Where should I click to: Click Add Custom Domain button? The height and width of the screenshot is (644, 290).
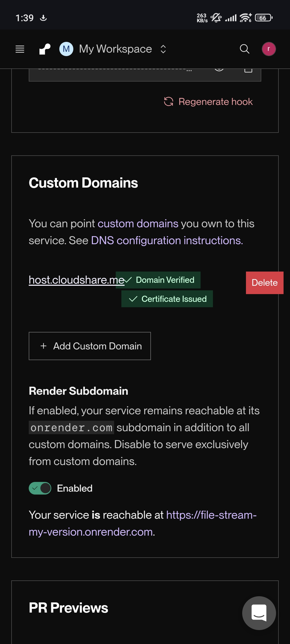click(x=90, y=346)
